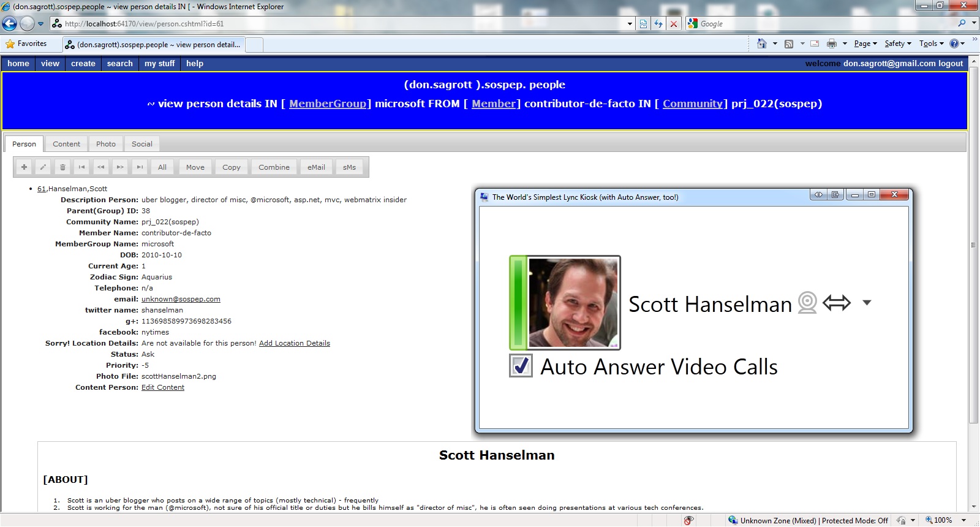Toggle Compatibility View icon in address bar
980x527 pixels.
(643, 24)
